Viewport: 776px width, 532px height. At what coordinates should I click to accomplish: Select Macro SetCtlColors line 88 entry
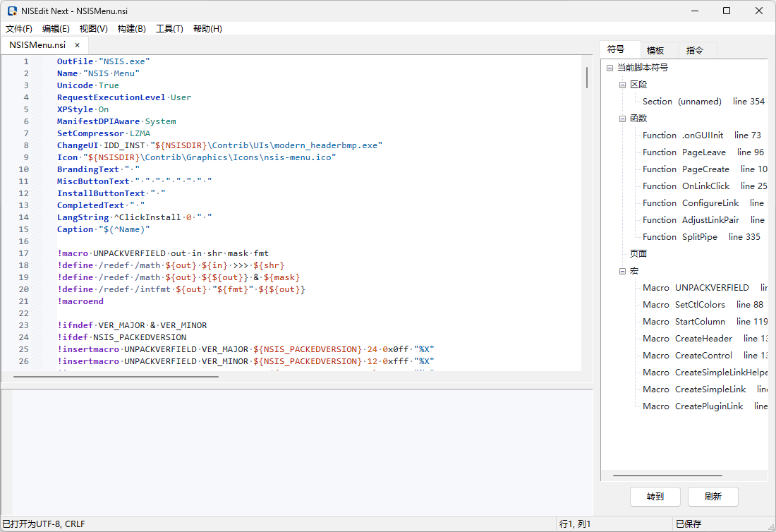point(703,305)
